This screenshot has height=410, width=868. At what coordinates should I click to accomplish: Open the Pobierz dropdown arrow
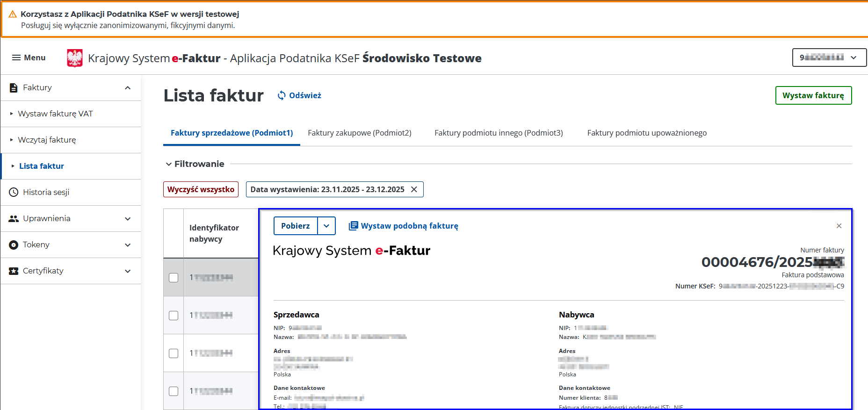pos(326,226)
